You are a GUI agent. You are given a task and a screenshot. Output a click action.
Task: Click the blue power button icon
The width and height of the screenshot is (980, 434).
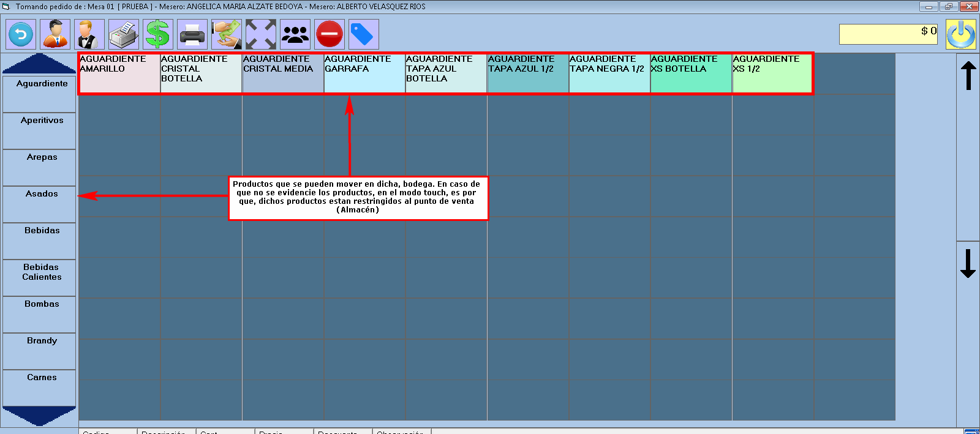click(x=960, y=34)
